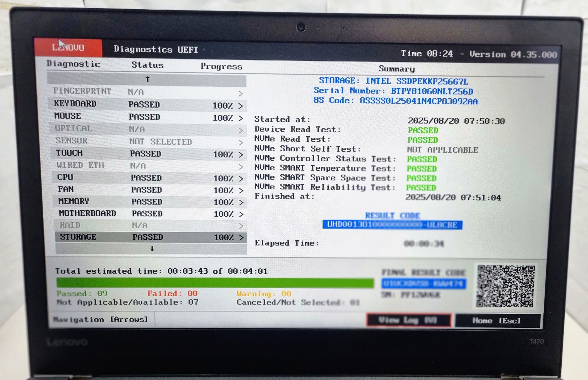This screenshot has height=380, width=588.
Task: Click 'Passed: 09' counter
Action: (82, 293)
